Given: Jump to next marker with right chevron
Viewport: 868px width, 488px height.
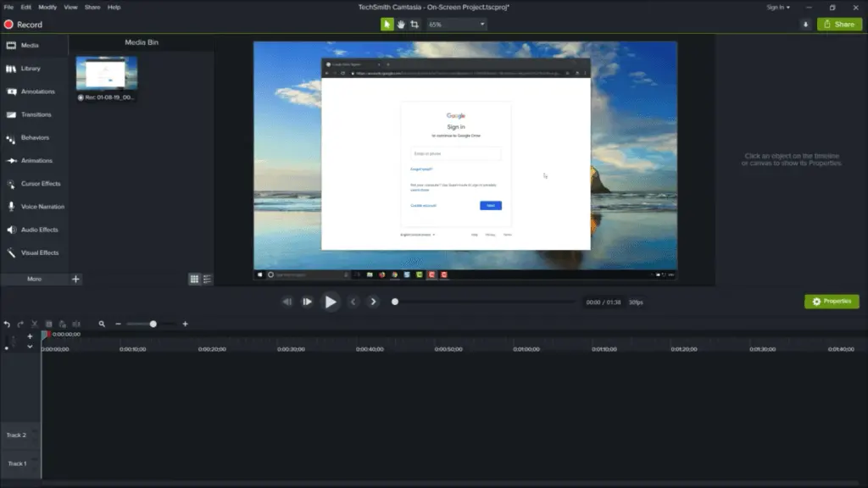Looking at the screenshot, I should click(374, 302).
